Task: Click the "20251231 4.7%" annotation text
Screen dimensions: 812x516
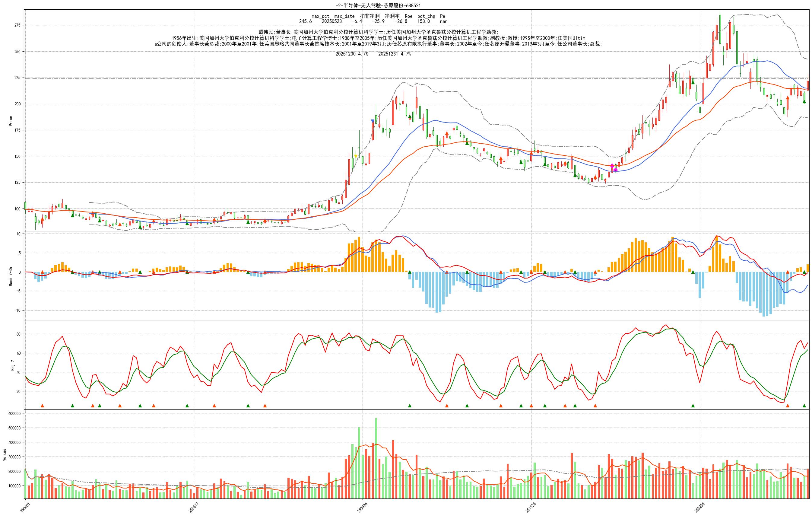Action: tap(394, 54)
